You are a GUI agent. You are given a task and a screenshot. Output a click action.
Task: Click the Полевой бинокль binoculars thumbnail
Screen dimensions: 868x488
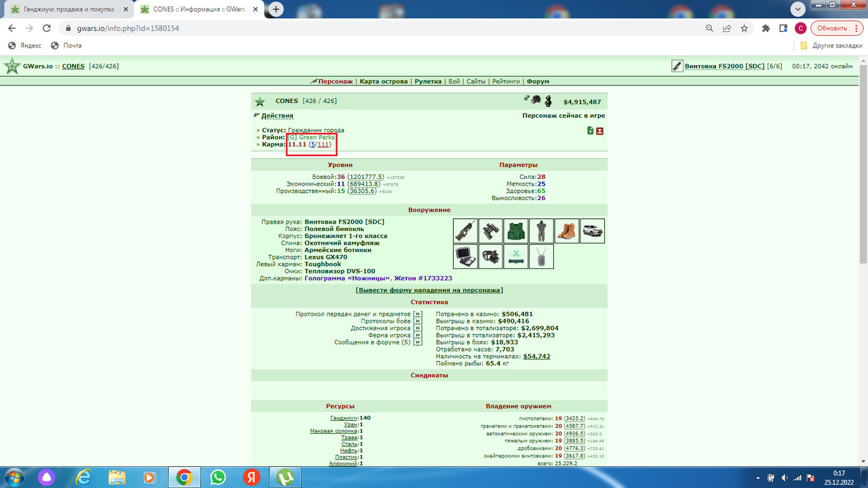click(x=491, y=231)
